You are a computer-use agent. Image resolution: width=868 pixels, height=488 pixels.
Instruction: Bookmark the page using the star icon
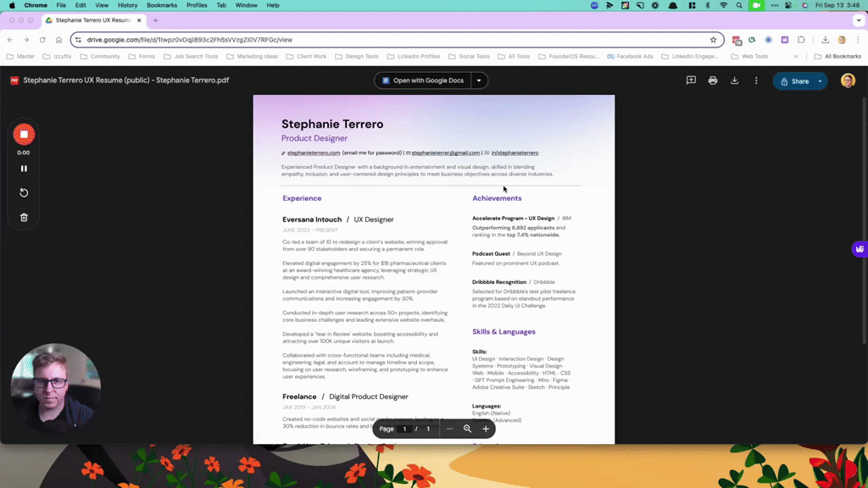(713, 39)
